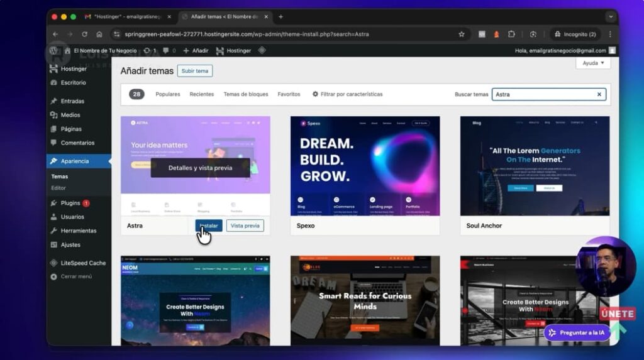Open the WordPress logo menu
The width and height of the screenshot is (644, 360).
point(53,50)
